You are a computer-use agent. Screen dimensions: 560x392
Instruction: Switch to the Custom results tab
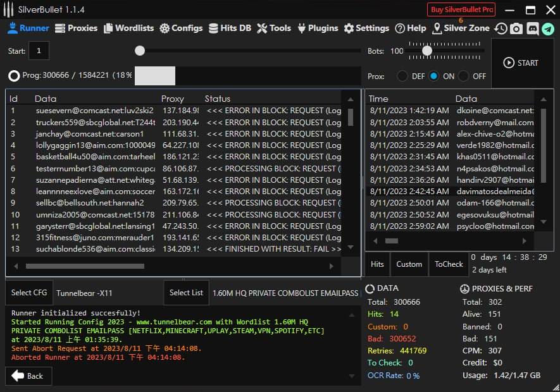[409, 264]
